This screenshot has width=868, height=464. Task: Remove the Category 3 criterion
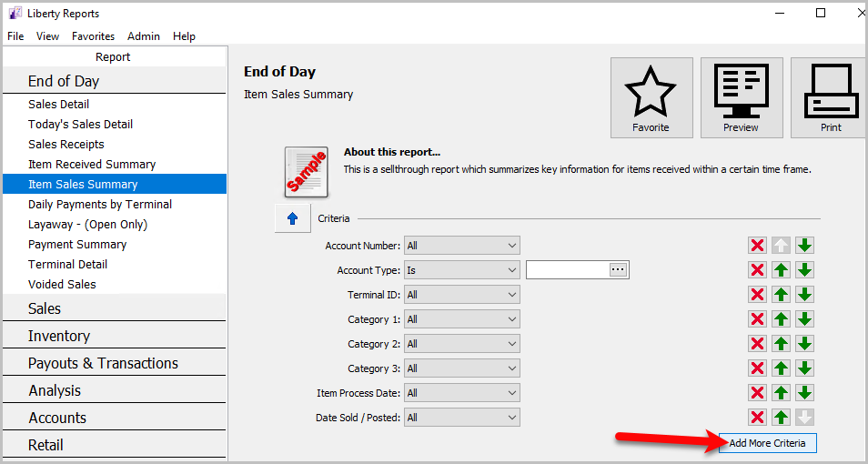click(x=757, y=368)
